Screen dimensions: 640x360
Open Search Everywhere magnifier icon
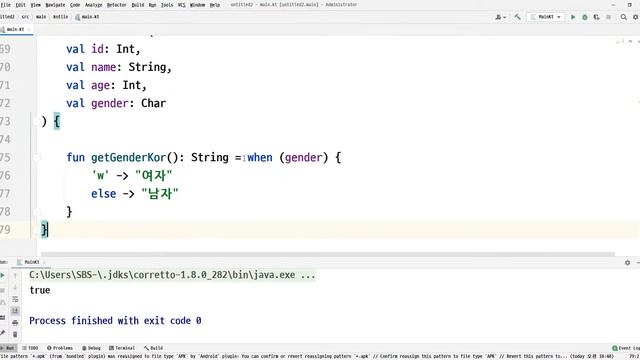pos(624,17)
